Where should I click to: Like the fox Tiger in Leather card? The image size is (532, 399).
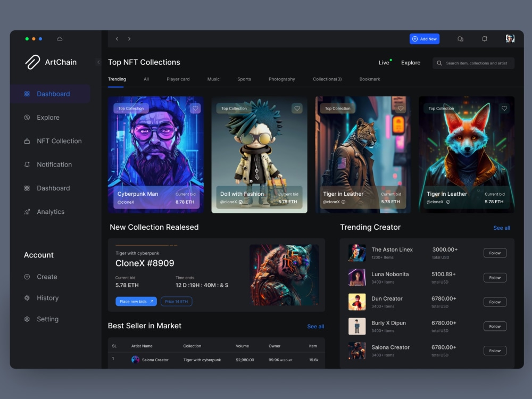point(504,108)
